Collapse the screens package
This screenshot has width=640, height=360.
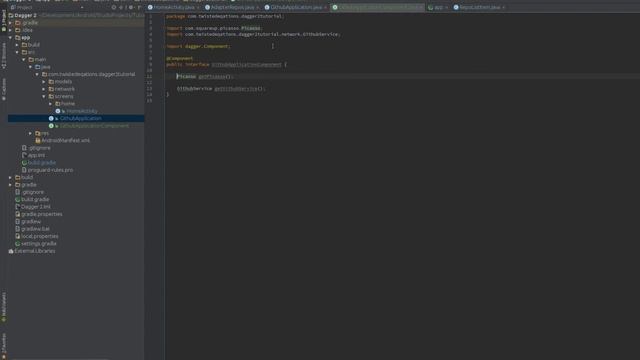click(x=44, y=96)
